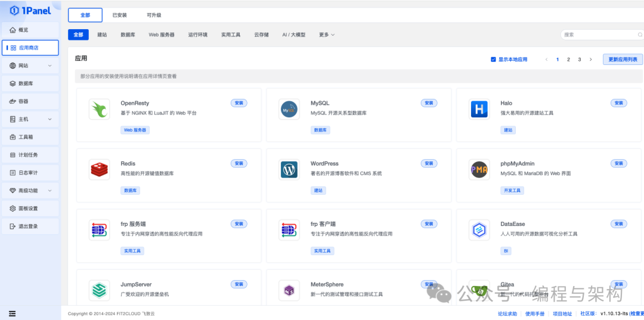Expand the 网站 sidebar submenu arrow

pos(49,66)
